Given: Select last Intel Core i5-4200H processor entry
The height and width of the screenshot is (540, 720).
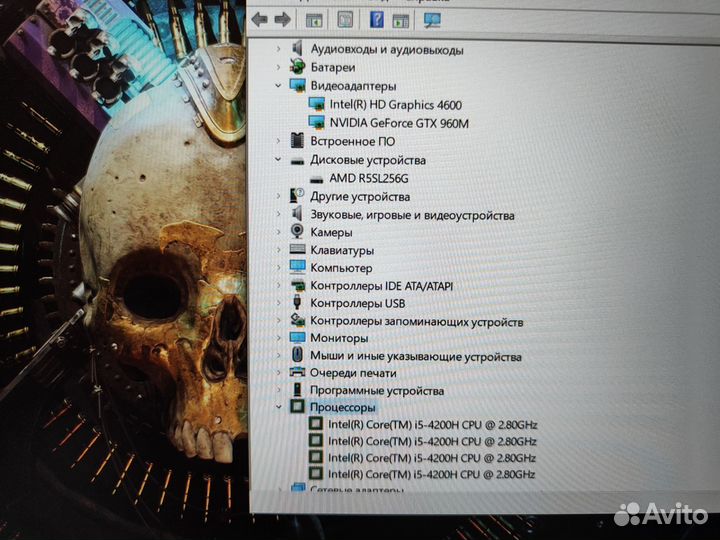Looking at the screenshot, I should [431, 474].
